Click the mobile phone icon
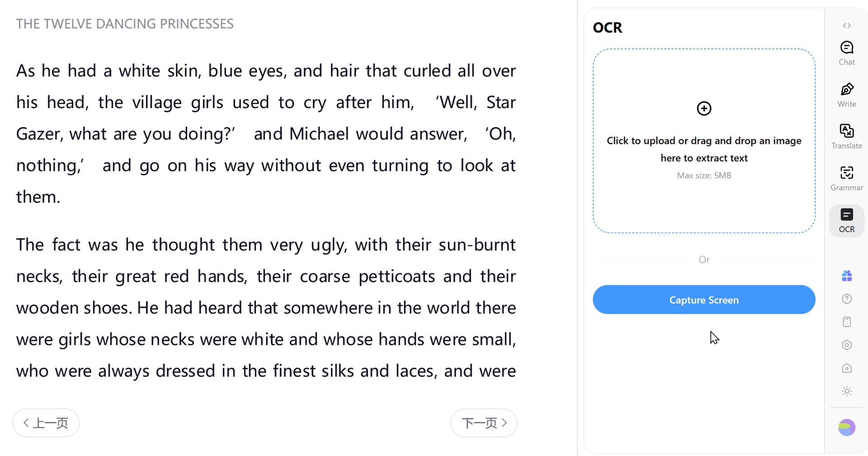 [847, 322]
